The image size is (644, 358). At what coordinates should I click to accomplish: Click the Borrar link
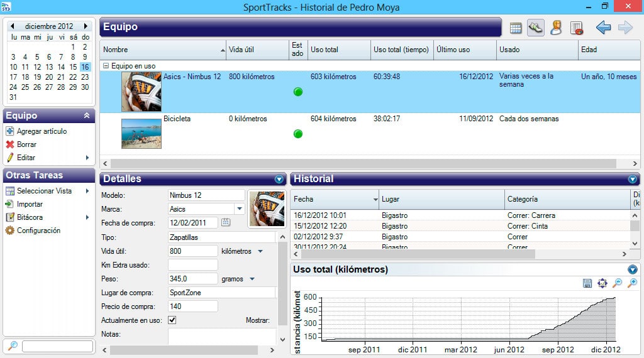click(x=26, y=144)
